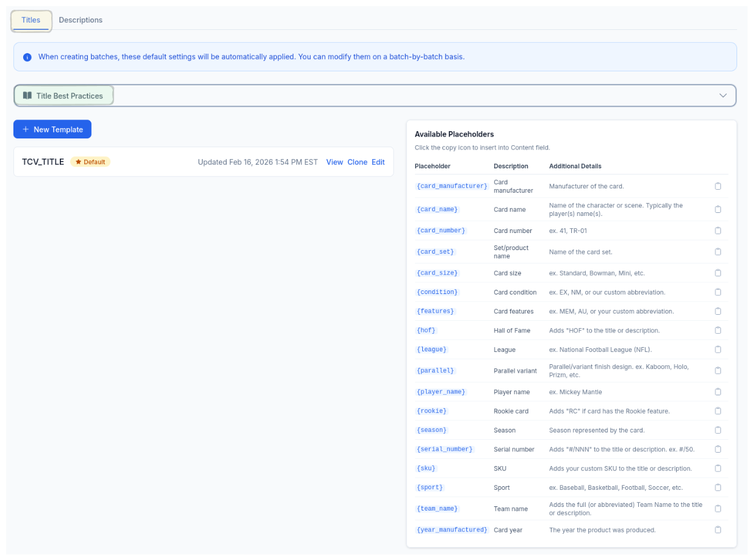
Task: Open the Edit link for TCV_TITLE
Action: coord(378,162)
